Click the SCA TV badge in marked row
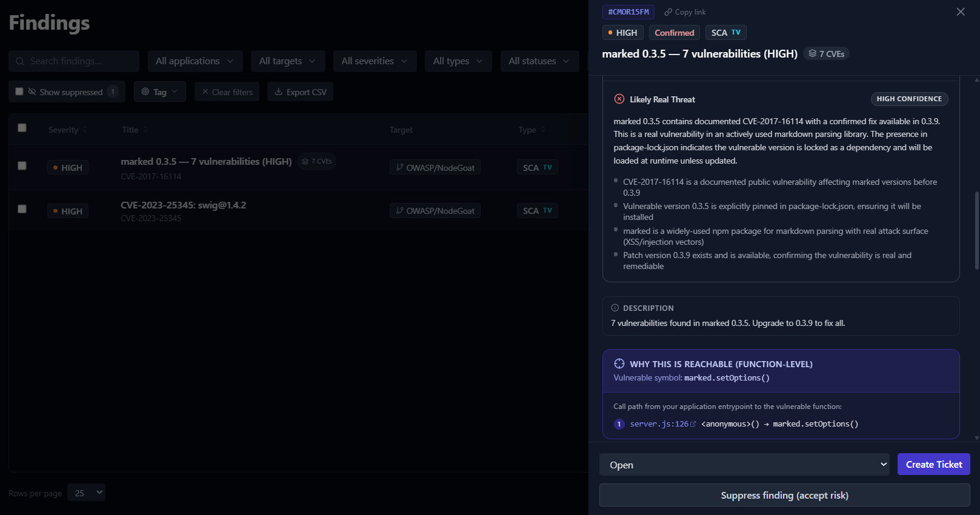 coord(538,167)
